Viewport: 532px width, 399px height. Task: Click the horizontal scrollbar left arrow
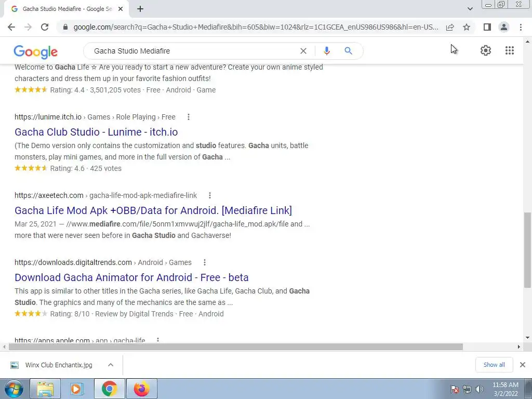click(4, 347)
